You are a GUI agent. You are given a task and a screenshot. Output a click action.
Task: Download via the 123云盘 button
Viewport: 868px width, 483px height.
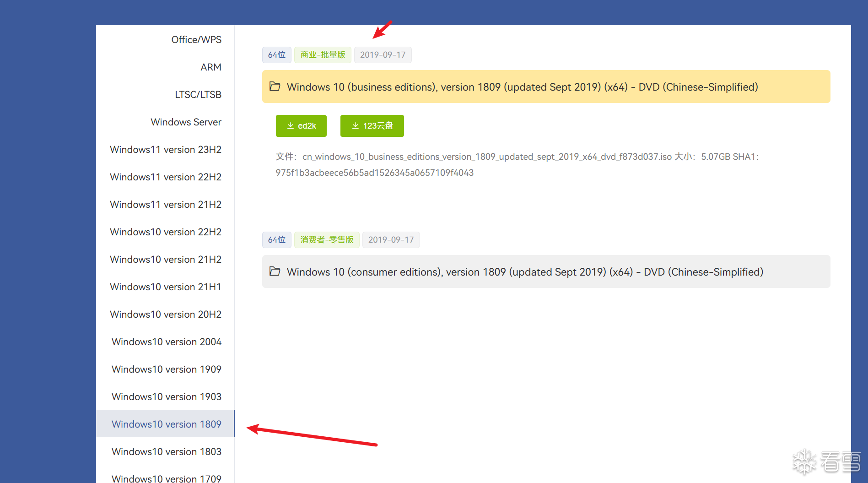point(372,126)
